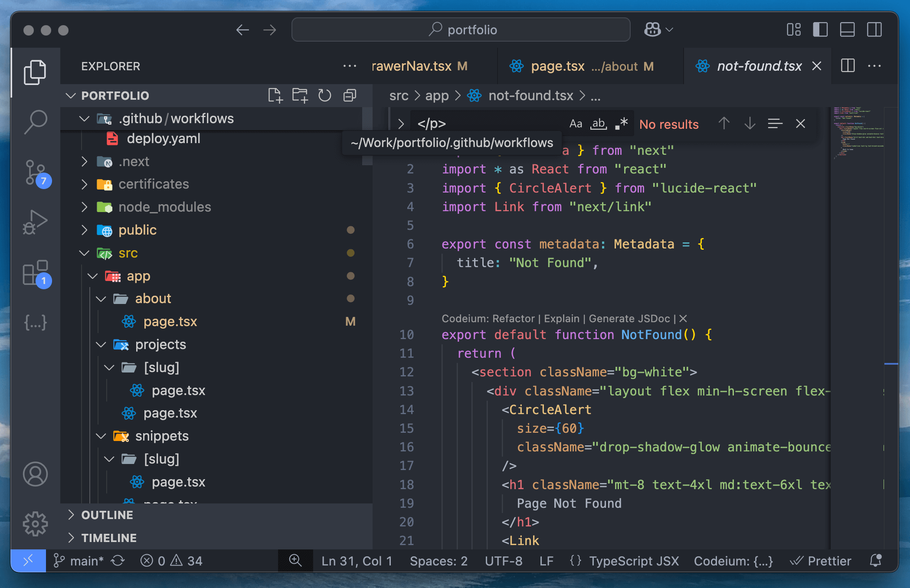Expand the .next folder
Viewport: 910px width, 588px height.
[x=85, y=161]
